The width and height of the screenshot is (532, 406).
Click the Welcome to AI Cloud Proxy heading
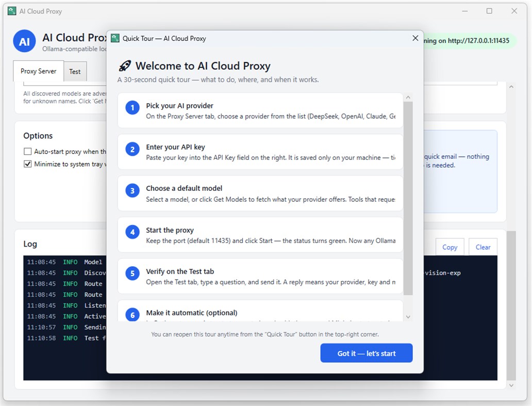tap(203, 66)
